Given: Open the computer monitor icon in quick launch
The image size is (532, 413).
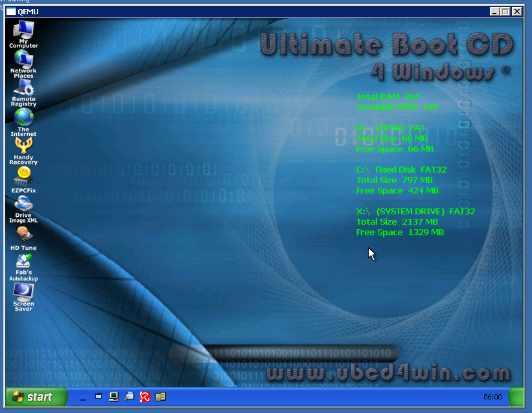Looking at the screenshot, I should tap(114, 397).
